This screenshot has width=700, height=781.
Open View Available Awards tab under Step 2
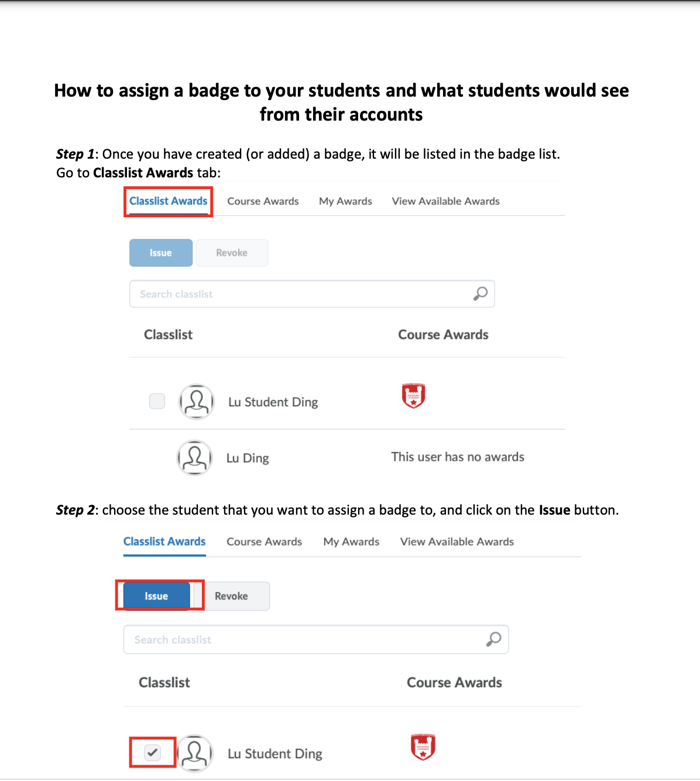click(x=457, y=542)
